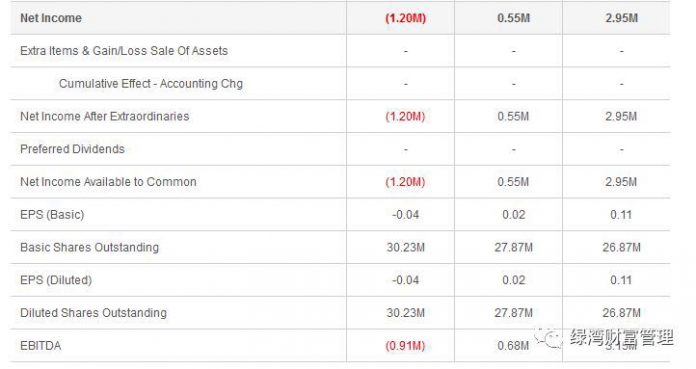Screen dimensions: 696x369
Task: Click the Basic Shares Outstanding label
Action: [x=89, y=247]
